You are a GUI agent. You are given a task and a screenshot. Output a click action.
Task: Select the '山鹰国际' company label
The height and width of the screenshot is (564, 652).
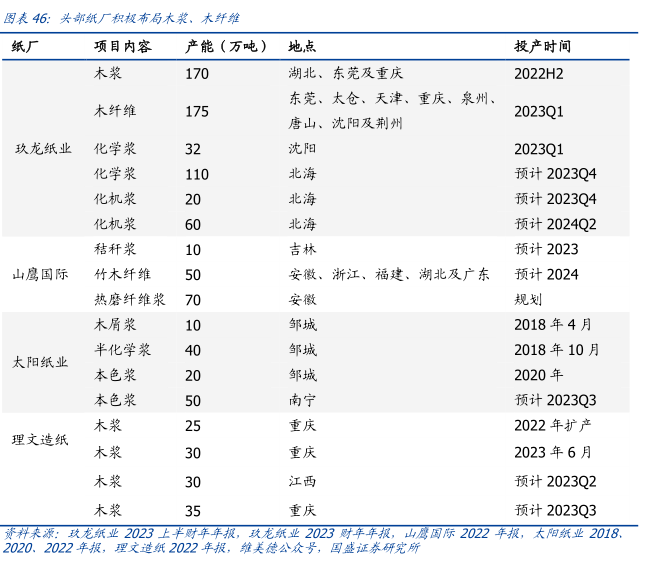pyautogui.click(x=40, y=274)
